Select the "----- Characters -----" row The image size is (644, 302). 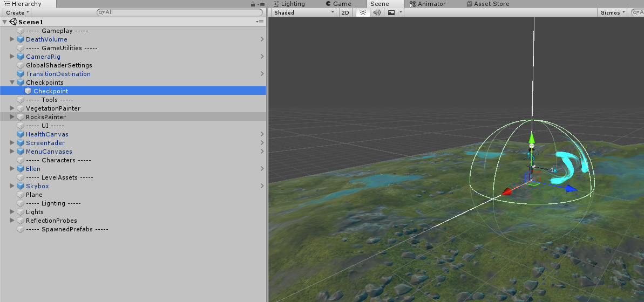point(133,160)
